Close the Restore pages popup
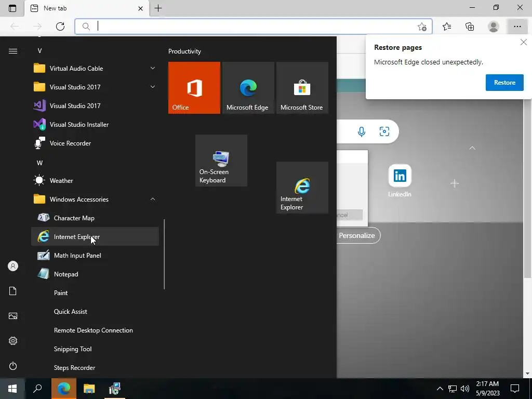 click(524, 42)
